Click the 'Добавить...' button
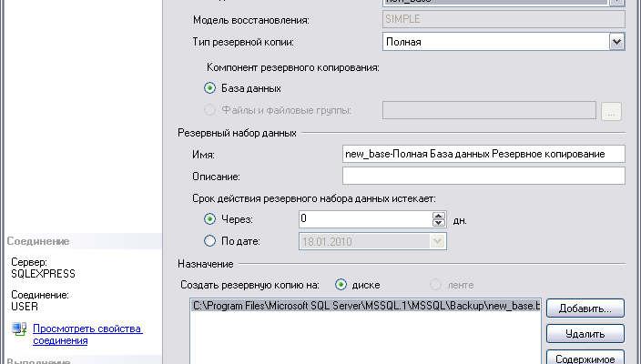This screenshot has height=364, width=641. point(585,308)
